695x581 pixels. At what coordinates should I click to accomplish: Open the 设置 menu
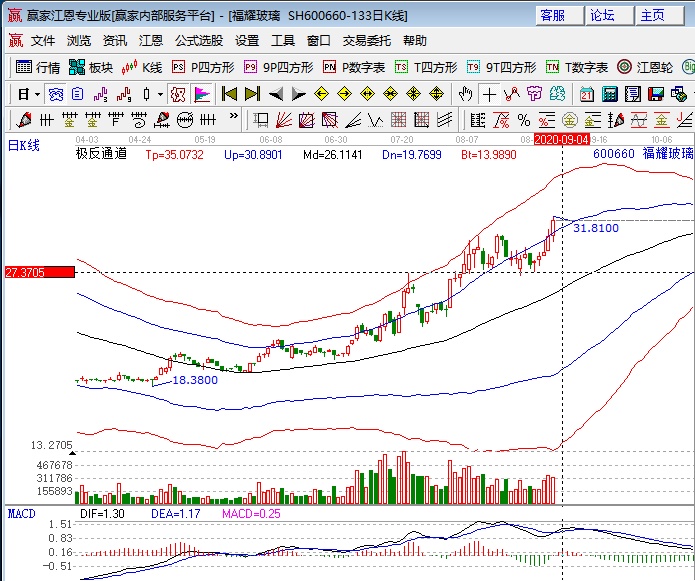click(x=247, y=41)
